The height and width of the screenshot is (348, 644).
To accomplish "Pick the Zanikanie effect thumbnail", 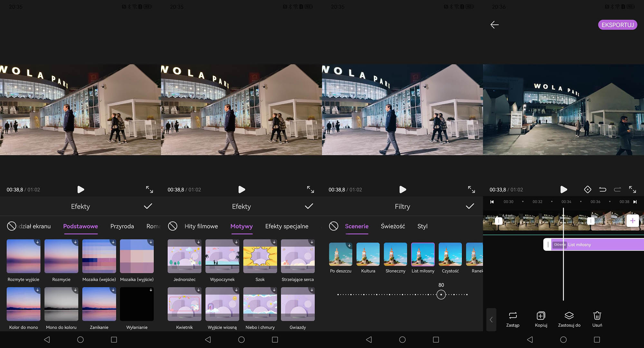I will pos(99,304).
